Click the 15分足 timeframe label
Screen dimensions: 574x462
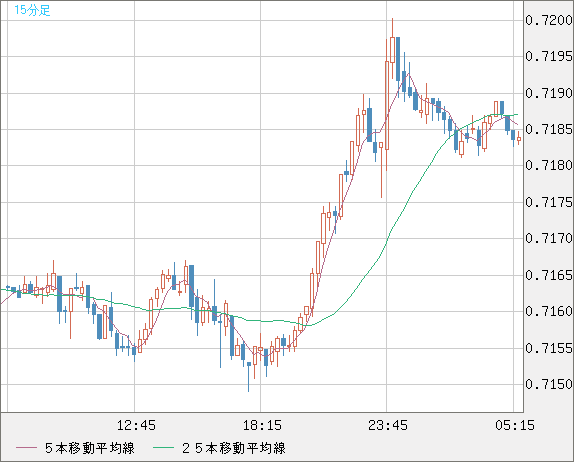pos(32,10)
